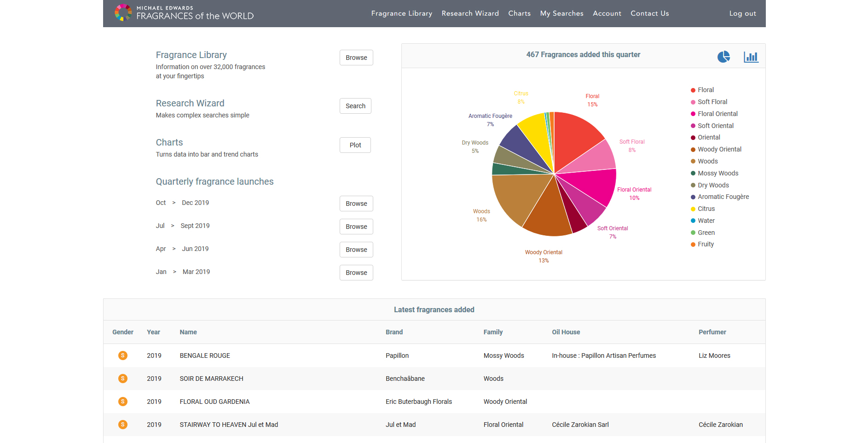Open the FLORAL OUD GARDENIA fragrance entry
The width and height of the screenshot is (868, 443).
[214, 402]
